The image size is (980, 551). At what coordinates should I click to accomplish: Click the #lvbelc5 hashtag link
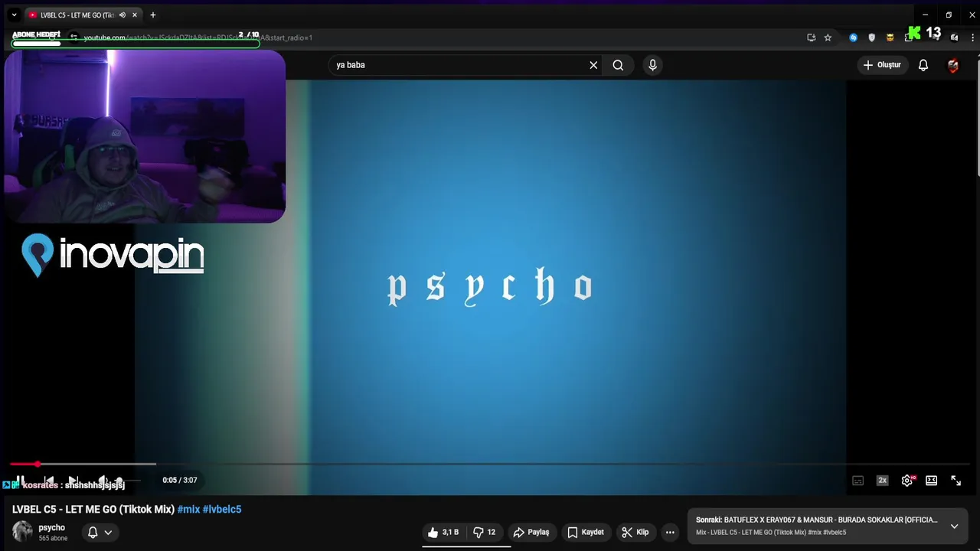tap(222, 510)
